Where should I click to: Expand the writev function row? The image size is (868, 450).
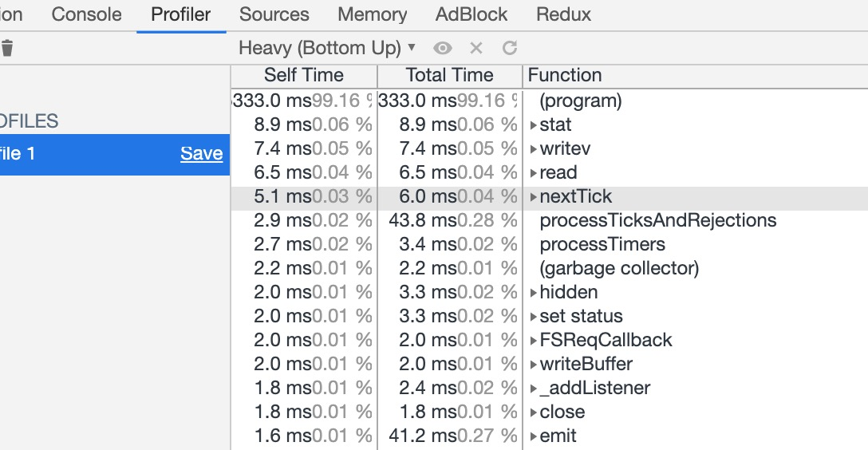click(534, 149)
